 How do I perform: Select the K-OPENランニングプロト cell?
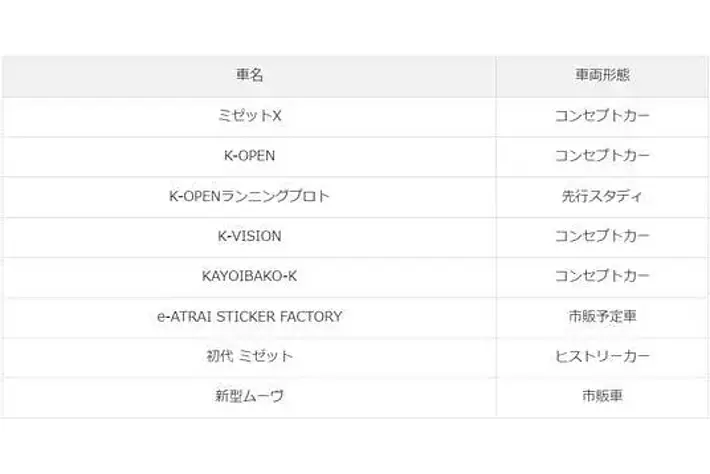tap(249, 196)
